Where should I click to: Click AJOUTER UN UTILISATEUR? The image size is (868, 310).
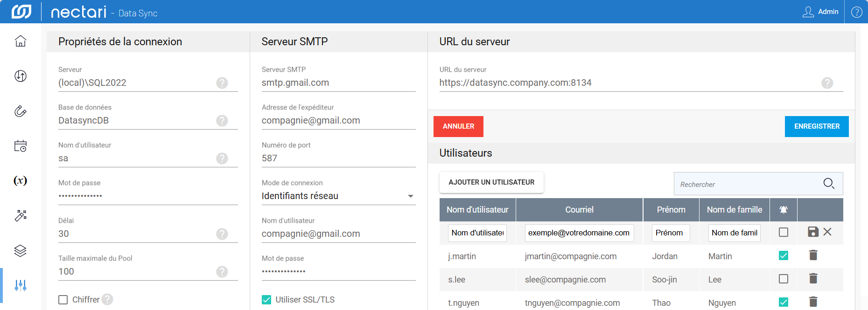click(491, 182)
